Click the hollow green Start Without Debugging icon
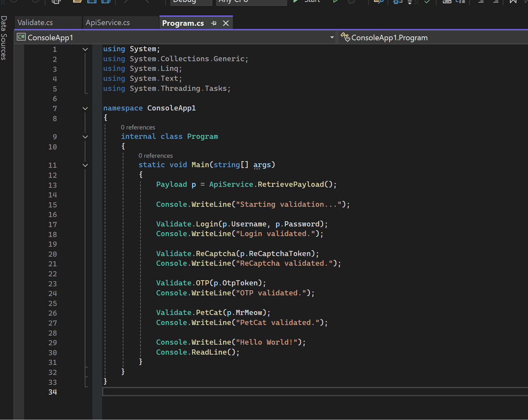Screen dimensions: 528x420 click(x=335, y=1)
